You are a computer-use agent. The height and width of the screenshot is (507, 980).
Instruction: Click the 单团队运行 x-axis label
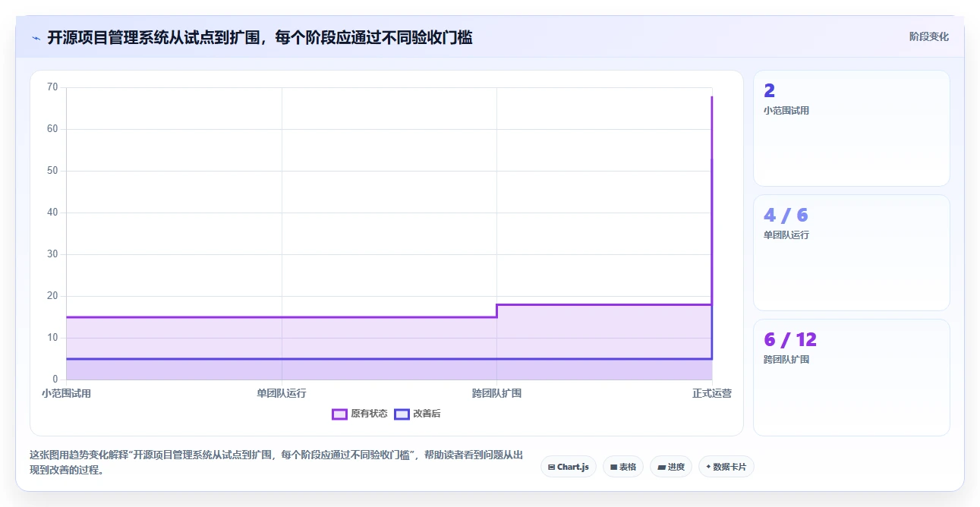click(x=282, y=393)
